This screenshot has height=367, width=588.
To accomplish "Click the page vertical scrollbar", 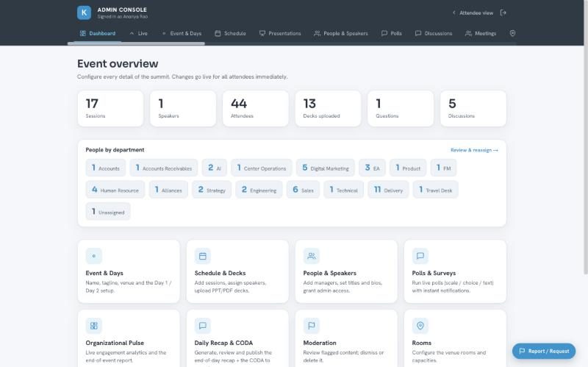I will pos(586,137).
